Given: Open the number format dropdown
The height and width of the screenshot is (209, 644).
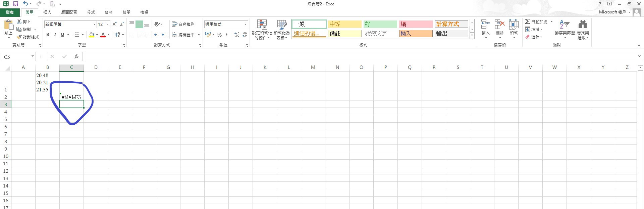Looking at the screenshot, I should (246, 24).
